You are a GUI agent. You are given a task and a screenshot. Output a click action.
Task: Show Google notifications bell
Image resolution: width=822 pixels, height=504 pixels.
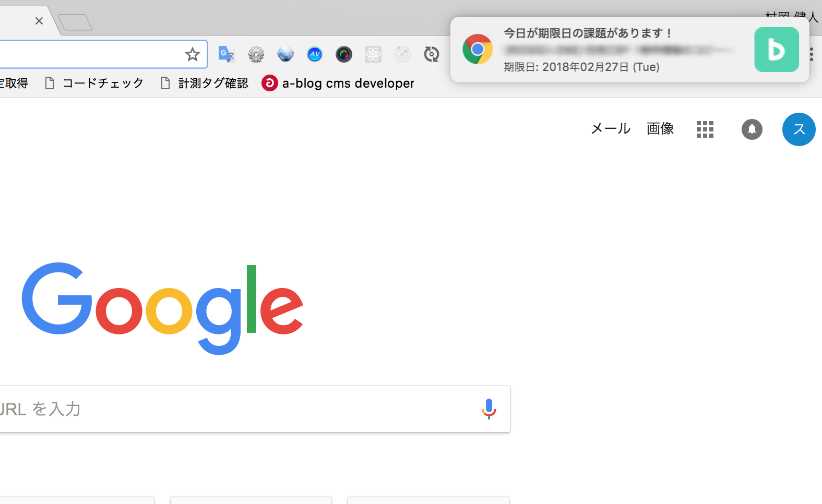(752, 129)
